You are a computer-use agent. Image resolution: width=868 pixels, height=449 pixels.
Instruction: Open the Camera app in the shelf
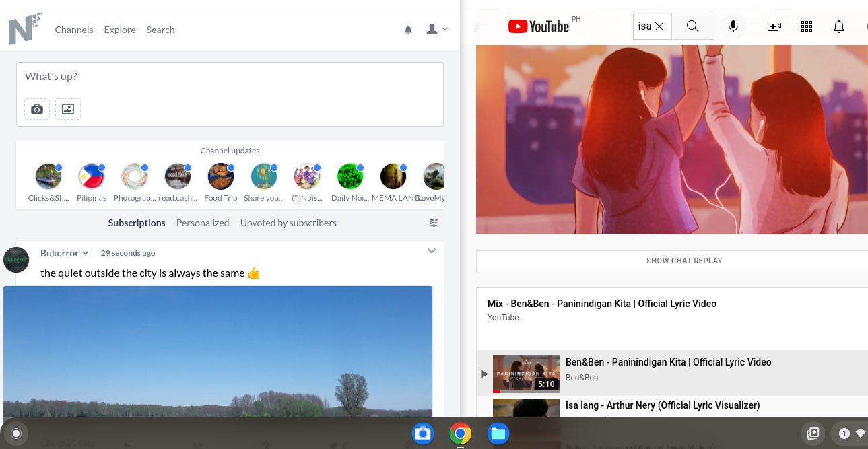pyautogui.click(x=423, y=434)
